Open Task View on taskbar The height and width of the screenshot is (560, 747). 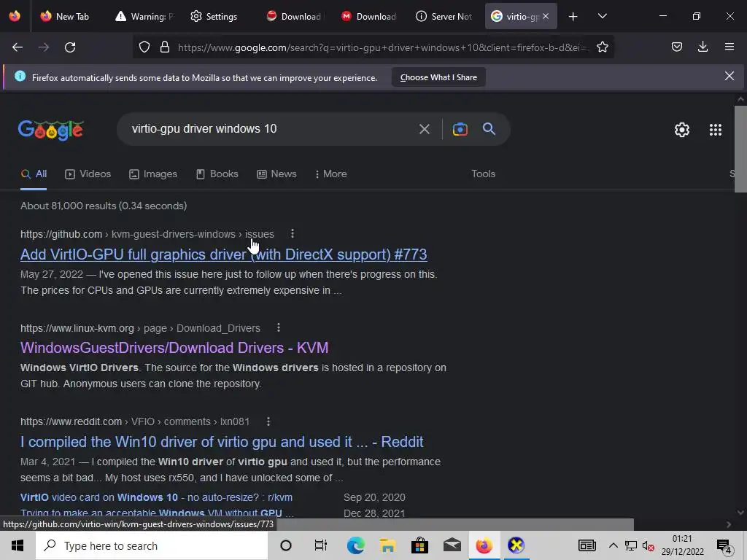pos(321,545)
